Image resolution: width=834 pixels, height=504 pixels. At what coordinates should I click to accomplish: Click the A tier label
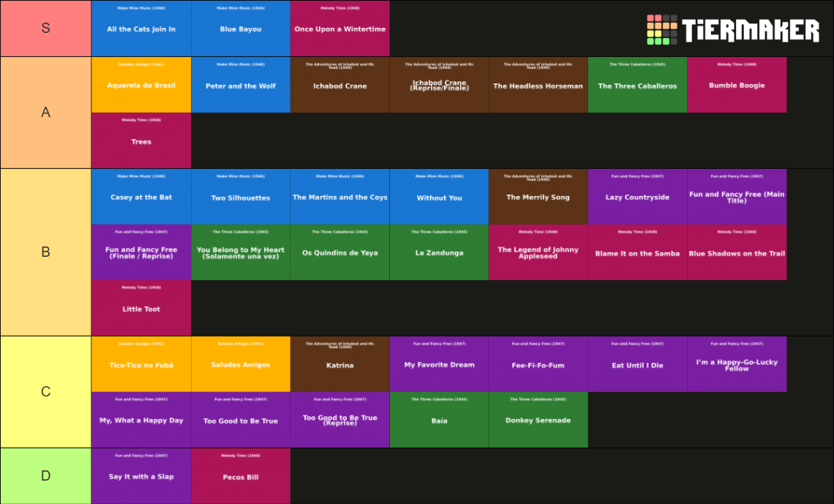tap(46, 113)
